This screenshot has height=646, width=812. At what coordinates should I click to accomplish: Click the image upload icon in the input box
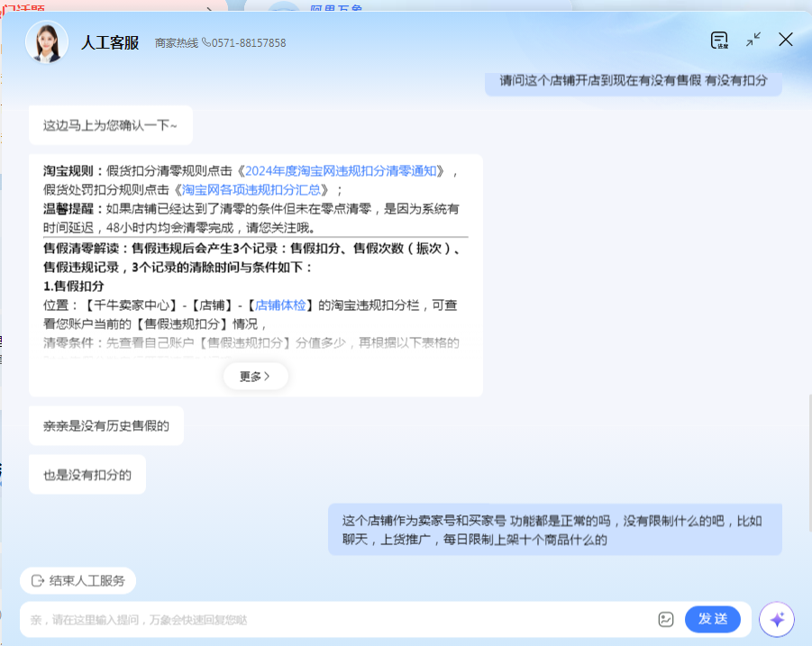click(666, 619)
